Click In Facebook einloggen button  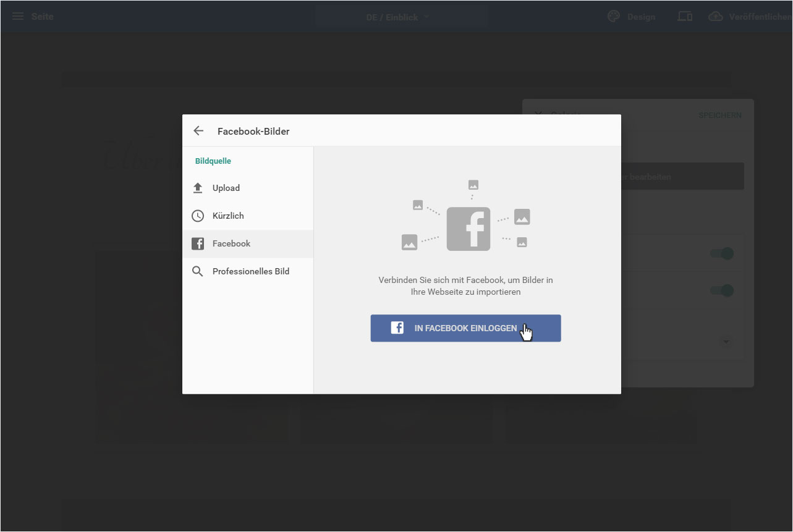(465, 328)
